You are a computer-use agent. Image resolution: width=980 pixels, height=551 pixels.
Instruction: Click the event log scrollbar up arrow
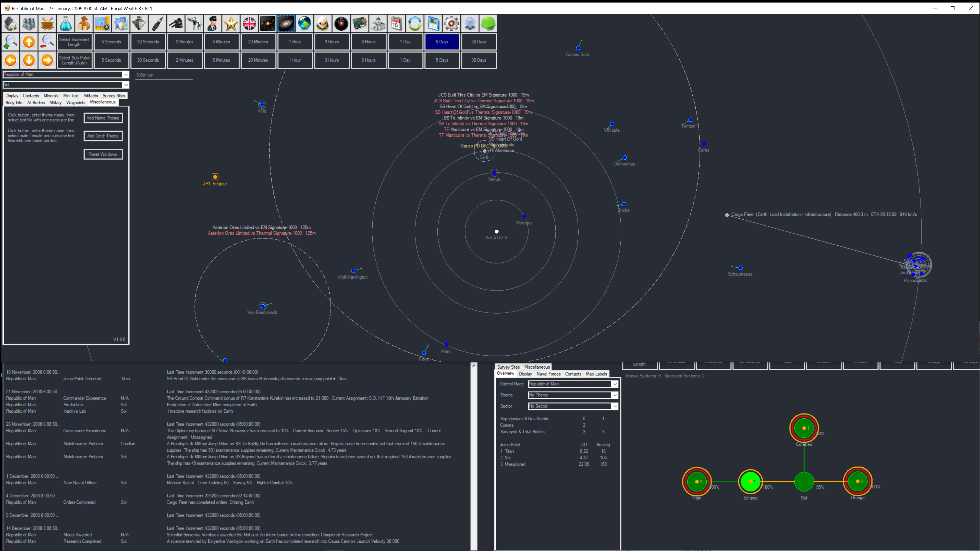pos(474,366)
